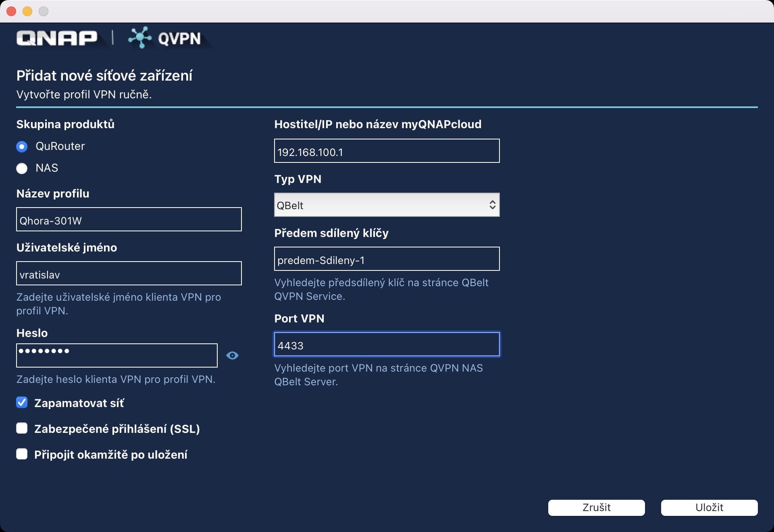
Task: Click the Hostitel/IP address field
Action: 387,151
